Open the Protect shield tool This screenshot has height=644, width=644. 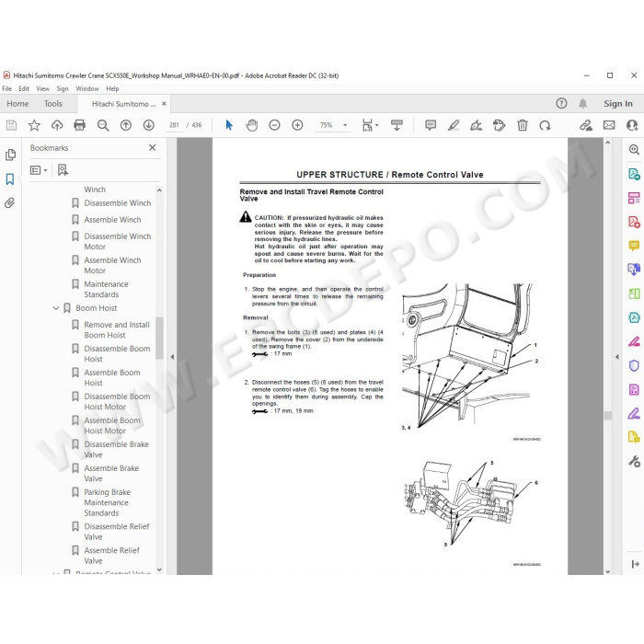(x=634, y=365)
